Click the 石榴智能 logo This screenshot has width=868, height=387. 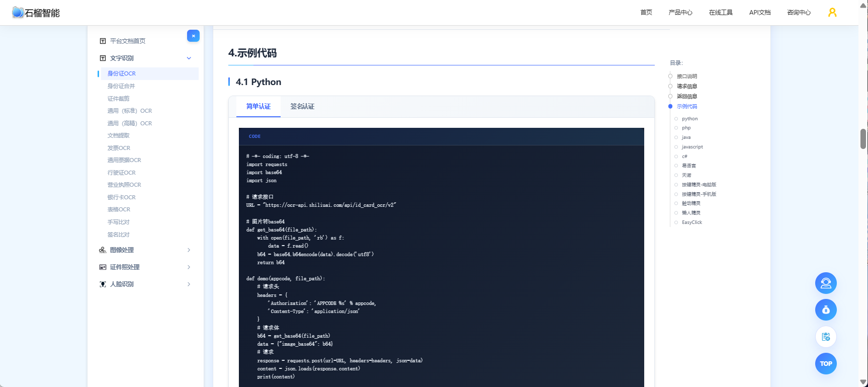click(x=36, y=13)
